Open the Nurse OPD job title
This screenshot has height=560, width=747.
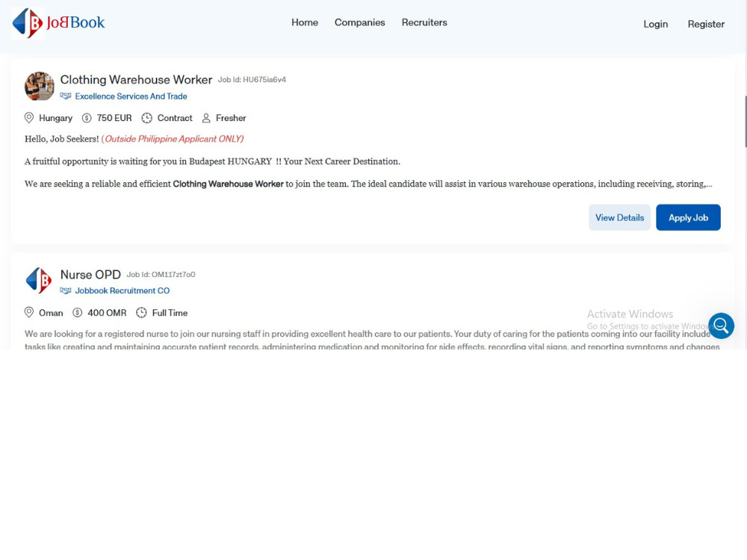(90, 275)
